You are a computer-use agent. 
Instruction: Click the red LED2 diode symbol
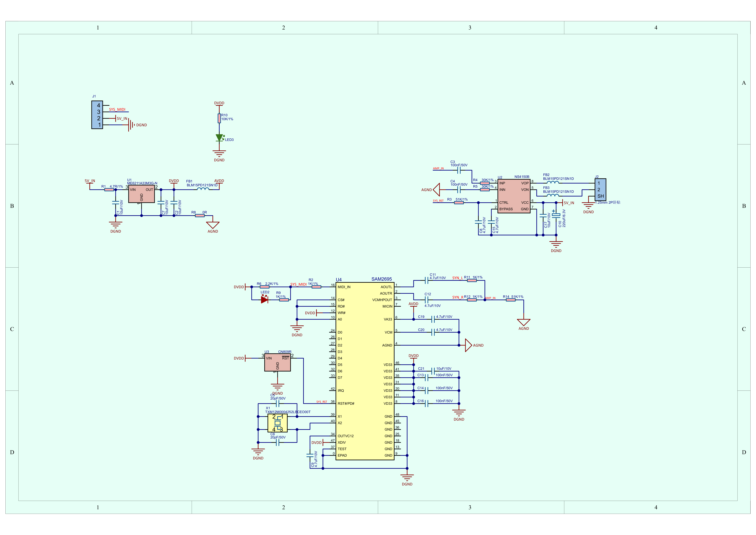pyautogui.click(x=264, y=299)
